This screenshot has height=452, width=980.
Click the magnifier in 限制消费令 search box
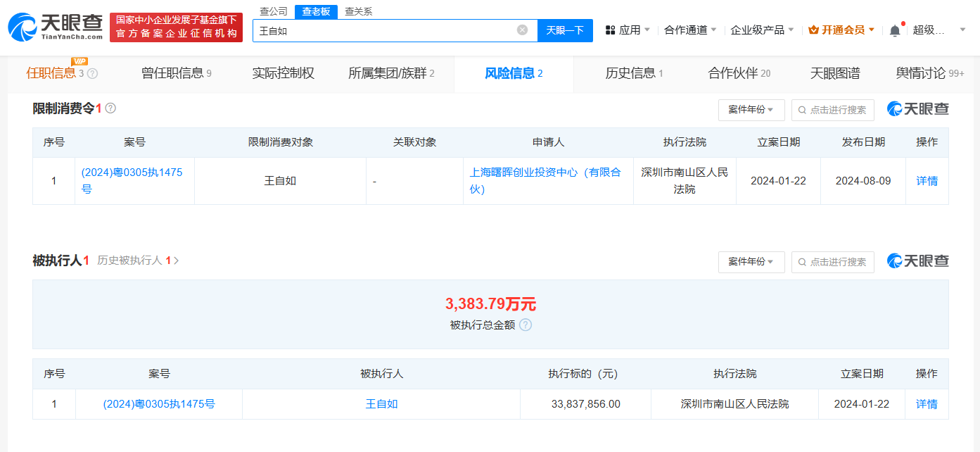802,110
